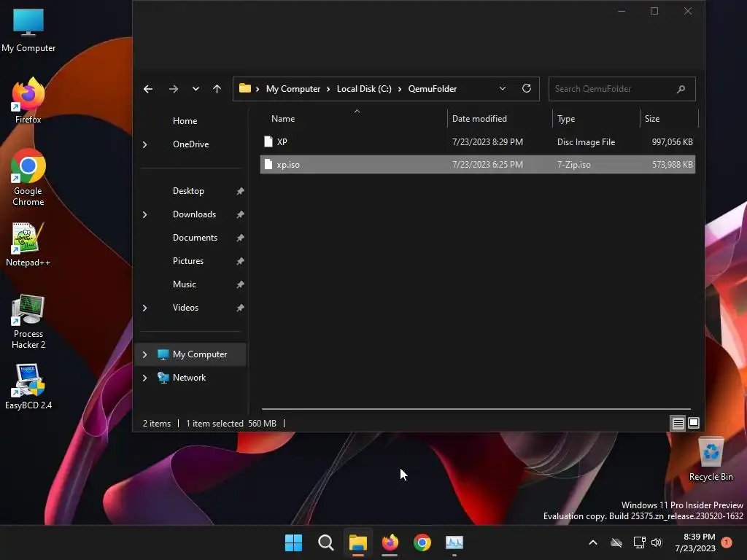
Task: Sort by Type column header
Action: click(566, 119)
